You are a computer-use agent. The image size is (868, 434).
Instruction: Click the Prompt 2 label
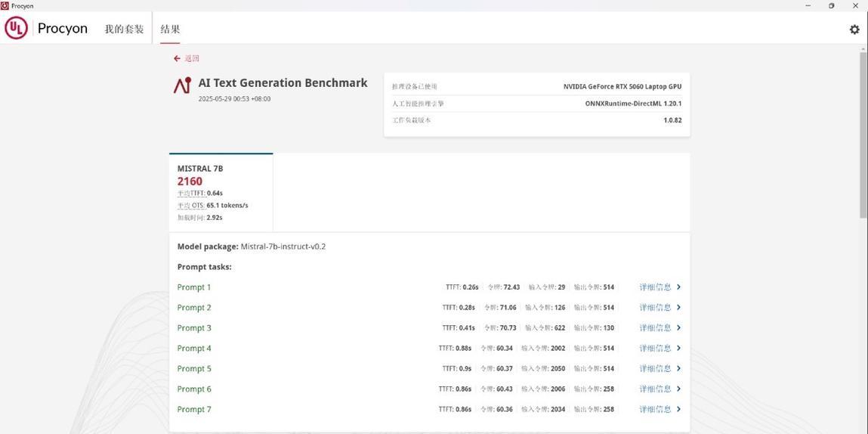tap(193, 308)
